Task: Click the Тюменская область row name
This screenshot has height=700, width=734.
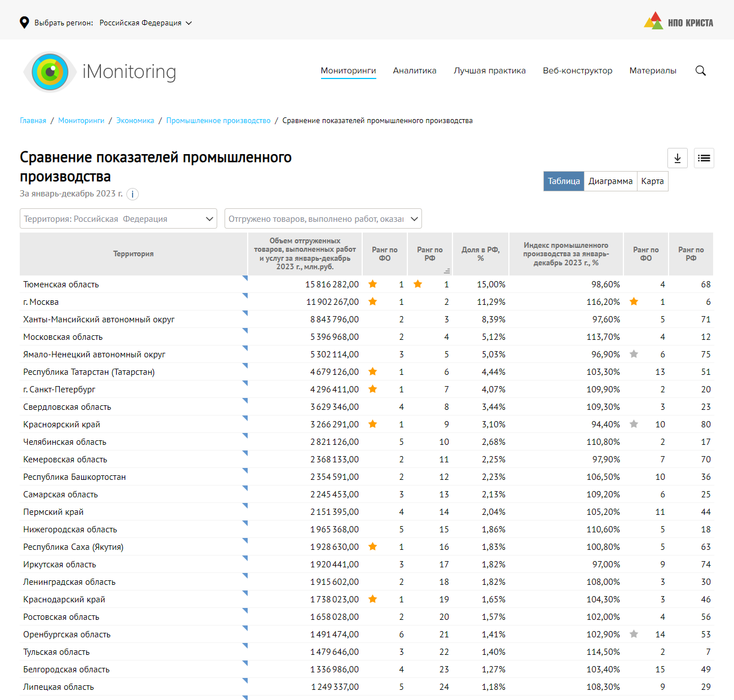Action: (x=61, y=285)
